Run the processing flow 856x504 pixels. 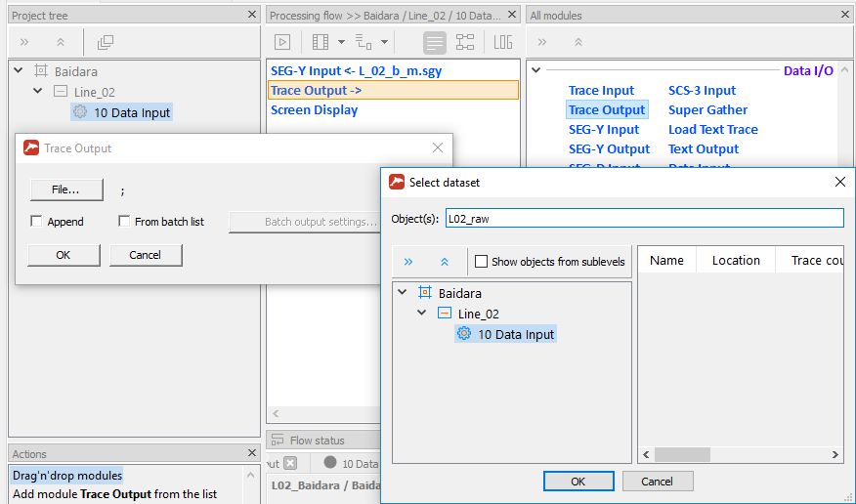click(282, 42)
